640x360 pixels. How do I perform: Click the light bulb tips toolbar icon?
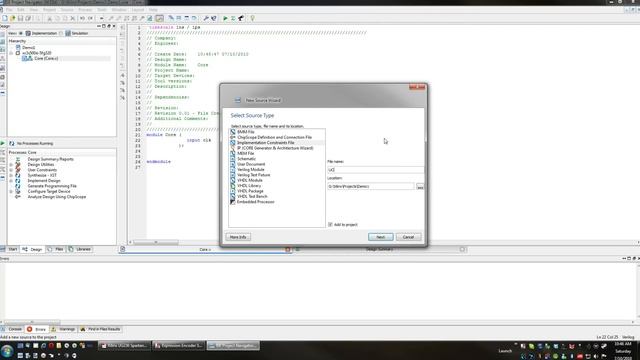click(x=252, y=18)
